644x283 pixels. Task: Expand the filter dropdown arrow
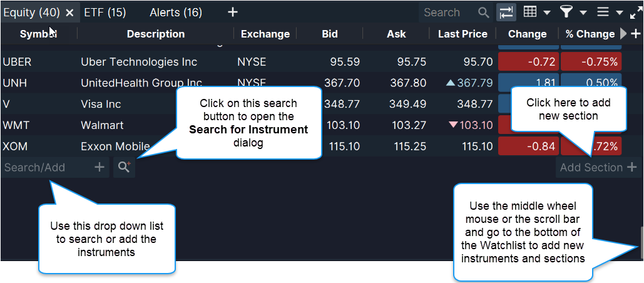click(x=583, y=13)
